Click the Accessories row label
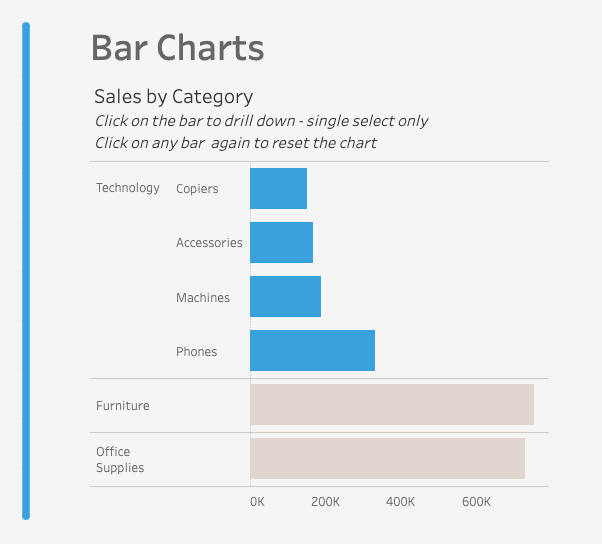 [x=209, y=243]
